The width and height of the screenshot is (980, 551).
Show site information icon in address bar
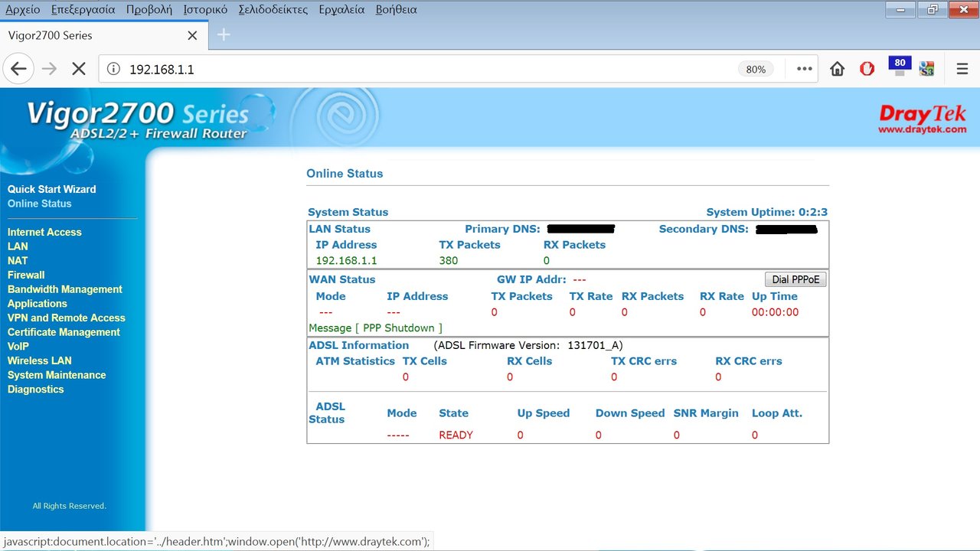(x=113, y=69)
